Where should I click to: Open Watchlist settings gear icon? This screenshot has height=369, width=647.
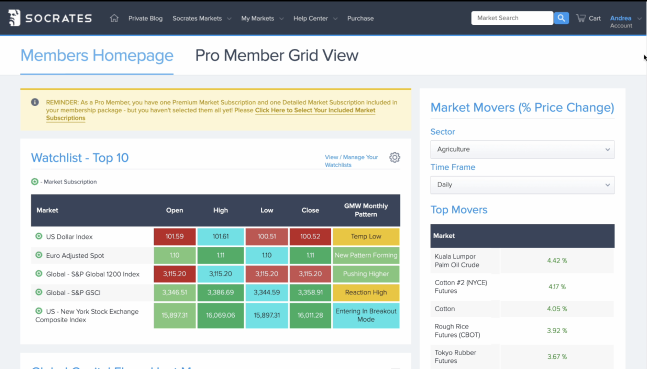[394, 157]
